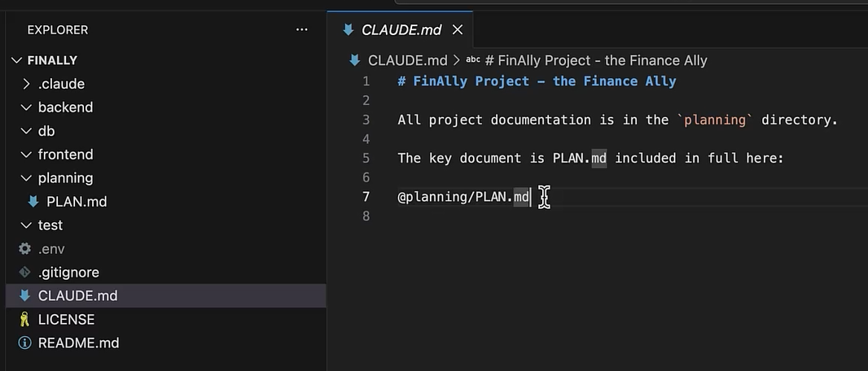Click the markdown arrow icon in CLAUDE.md tab
The height and width of the screenshot is (371, 868).
(x=349, y=30)
